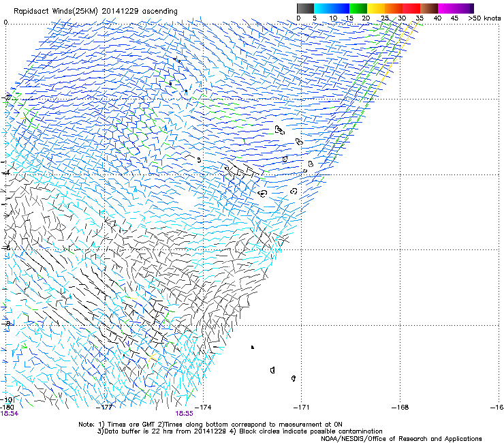Click the brown 35-40 knots legend color
This screenshot has width=504, height=443.
coord(429,8)
